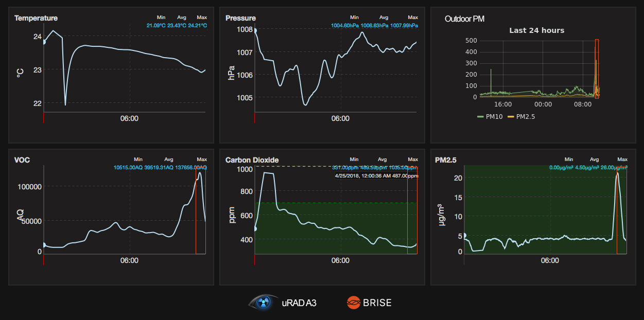Click the yellow PM2.5 legend color line
This screenshot has height=320, width=644.
click(x=511, y=117)
